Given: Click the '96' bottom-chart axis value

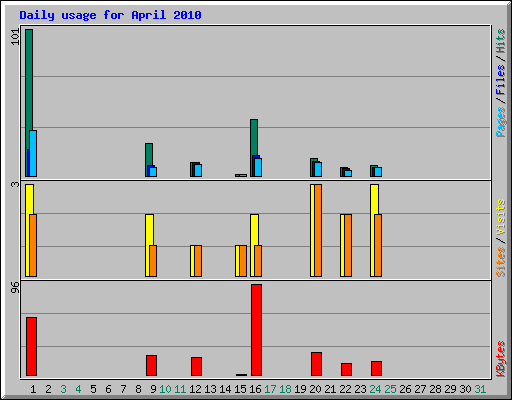Looking at the screenshot, I should [x=15, y=288].
